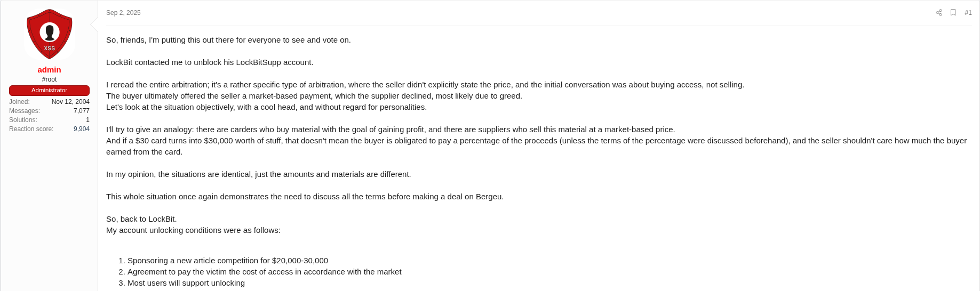Click the Solutions count of 1
Image resolution: width=980 pixels, height=291 pixels.
click(x=87, y=120)
